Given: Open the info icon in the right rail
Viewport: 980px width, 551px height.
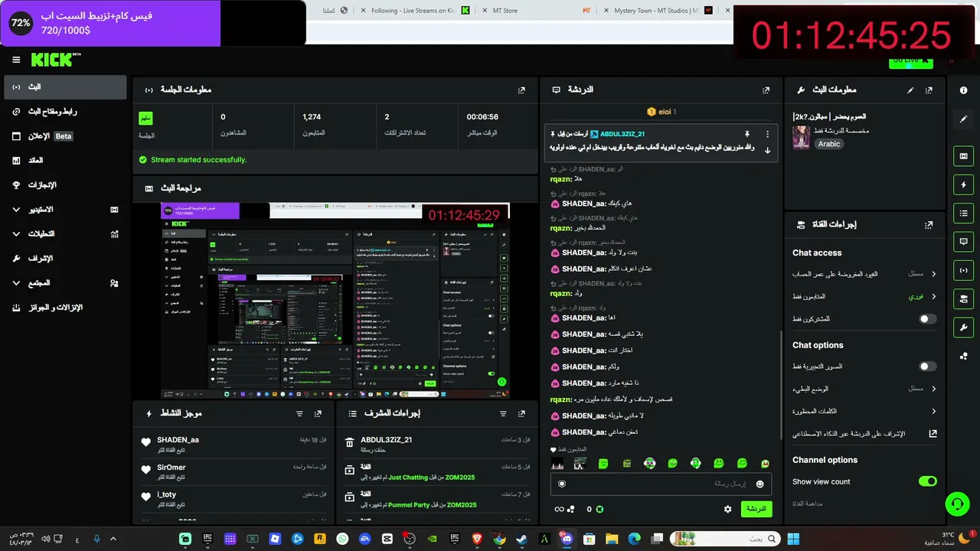Looking at the screenshot, I should click(963, 90).
